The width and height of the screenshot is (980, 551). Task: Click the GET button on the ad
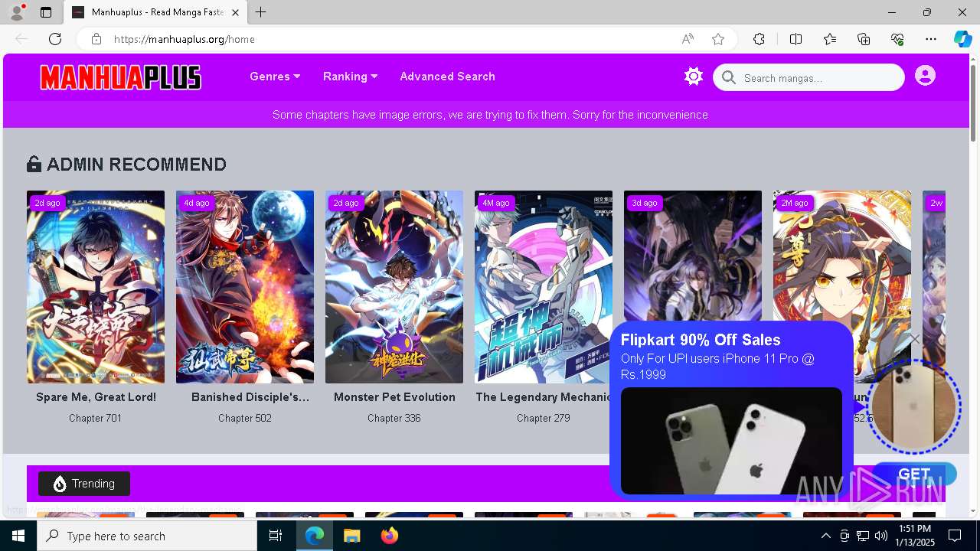[914, 474]
